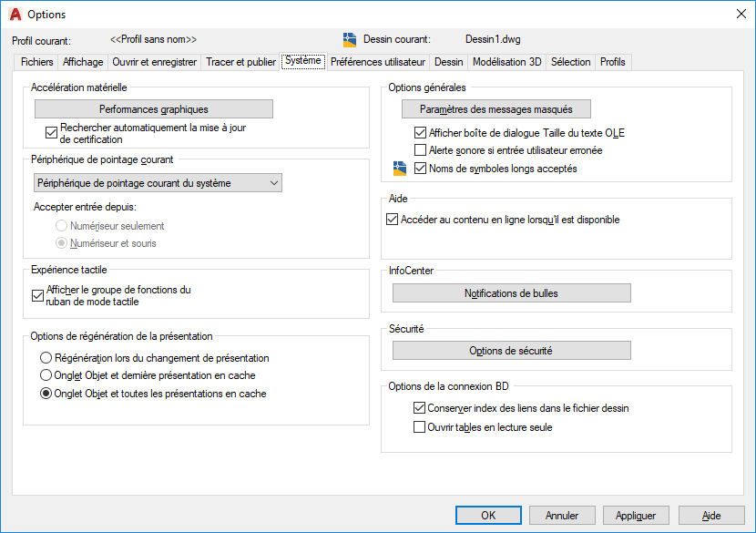Image resolution: width=756 pixels, height=533 pixels.
Task: Uncheck Afficher boîte de dialogue Taille du texte OLE
Action: coord(421,133)
